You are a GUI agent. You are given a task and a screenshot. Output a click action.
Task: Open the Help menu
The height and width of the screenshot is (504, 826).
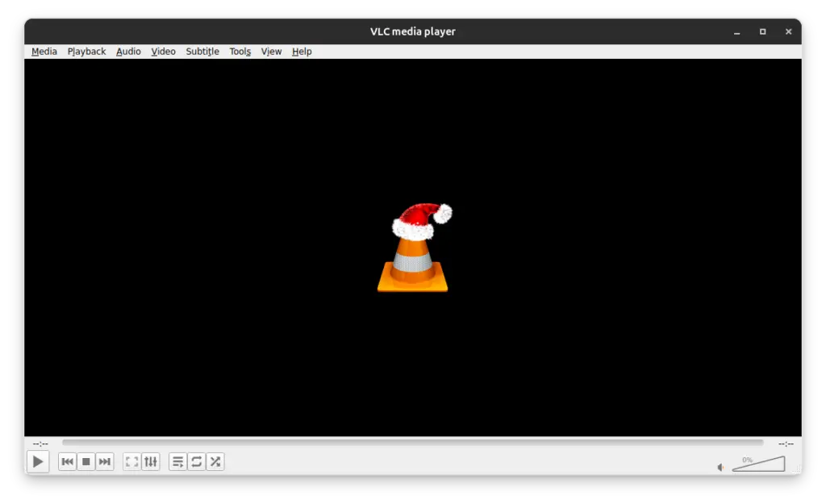[x=302, y=51]
